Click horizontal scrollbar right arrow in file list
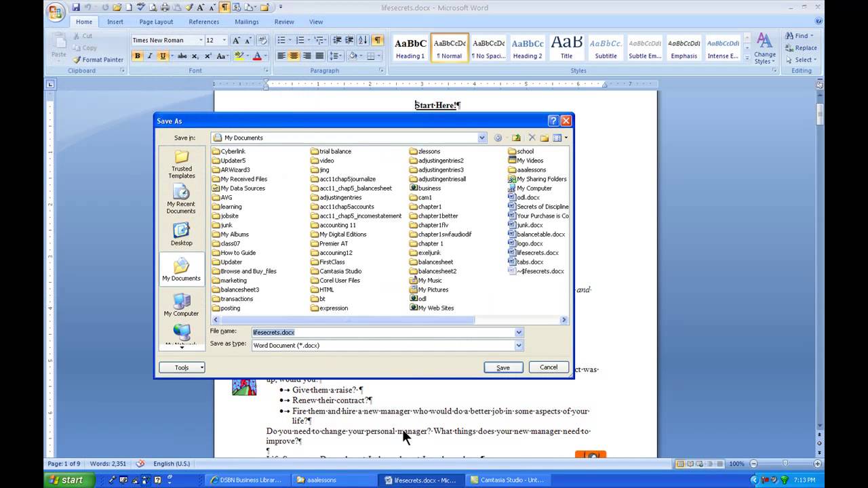This screenshot has width=868, height=488. pos(564,320)
